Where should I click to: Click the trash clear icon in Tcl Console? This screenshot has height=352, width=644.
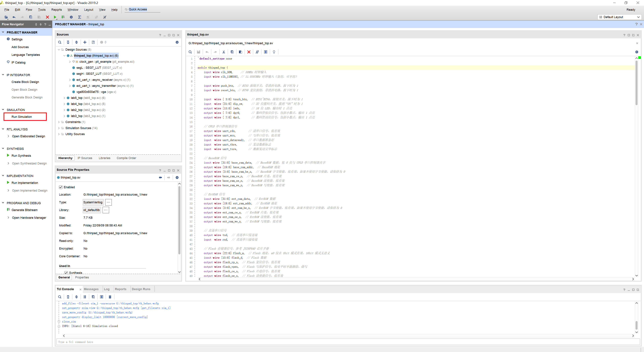coord(110,297)
